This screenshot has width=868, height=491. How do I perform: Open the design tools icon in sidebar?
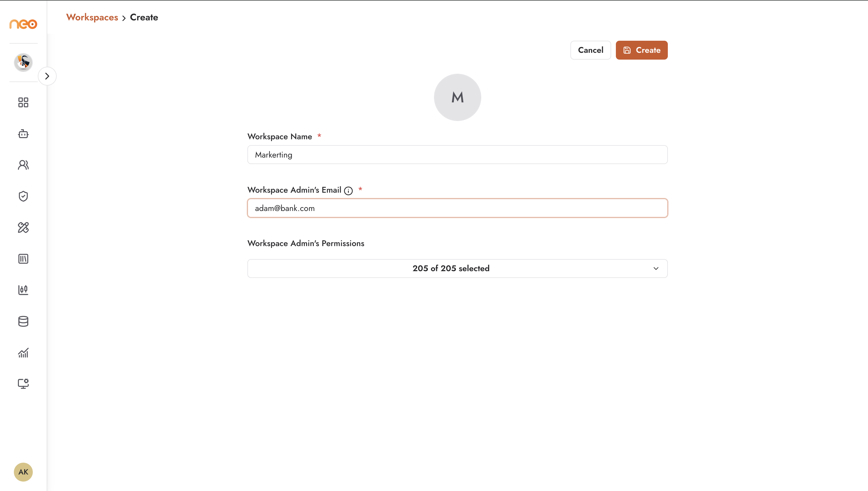[23, 228]
